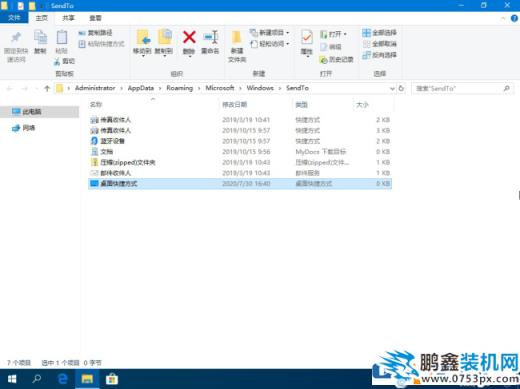
Task: Select the 文档 documents item
Action: [240, 152]
